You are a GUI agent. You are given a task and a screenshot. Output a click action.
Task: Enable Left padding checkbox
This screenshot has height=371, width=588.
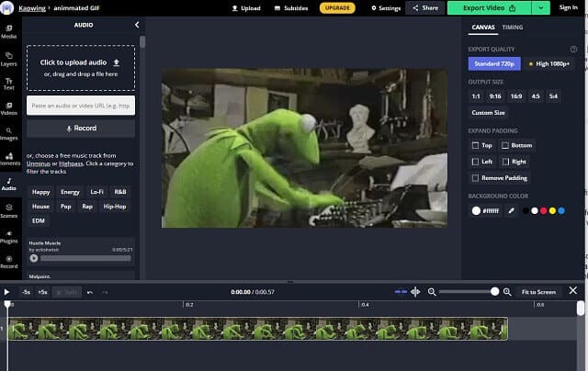tap(475, 162)
